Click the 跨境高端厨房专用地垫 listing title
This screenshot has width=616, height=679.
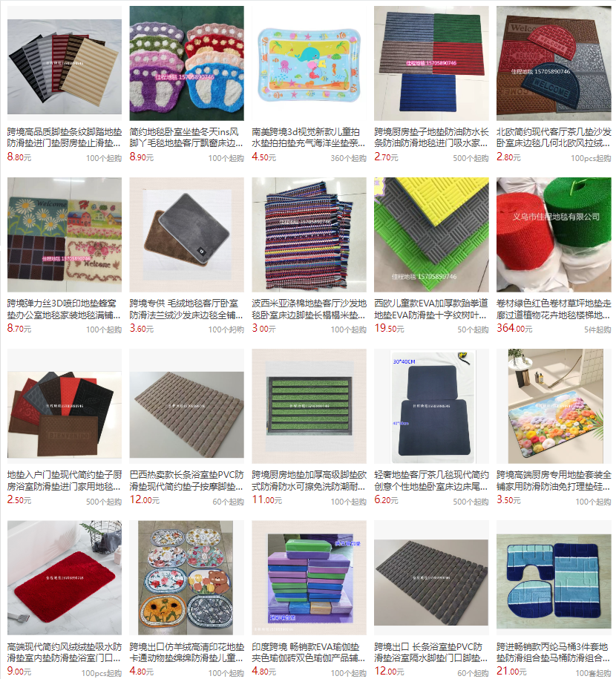tap(554, 480)
